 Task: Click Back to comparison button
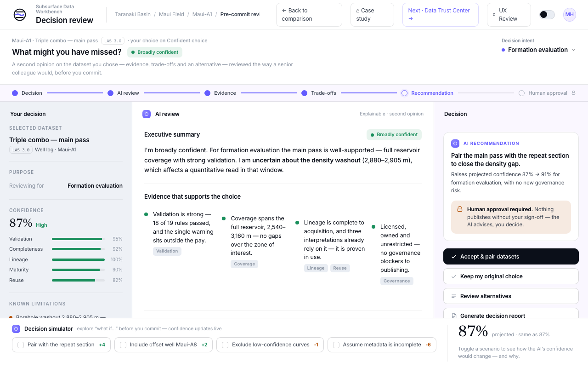(x=309, y=15)
